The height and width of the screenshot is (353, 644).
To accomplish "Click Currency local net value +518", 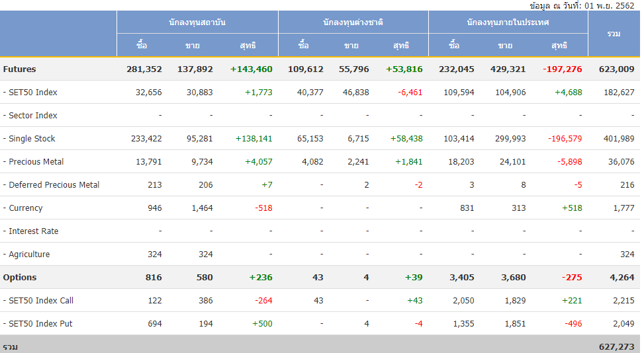I will pos(572,208).
